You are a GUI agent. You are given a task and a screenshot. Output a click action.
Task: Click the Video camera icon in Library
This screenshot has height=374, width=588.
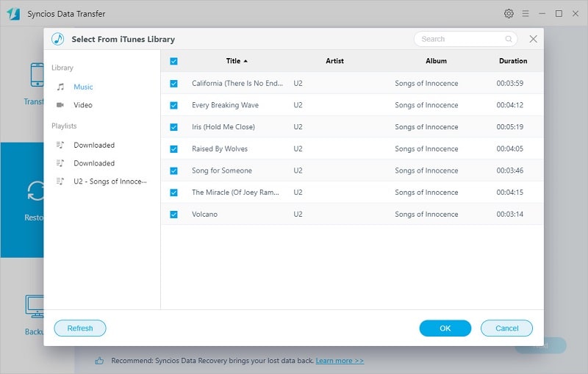pyautogui.click(x=60, y=105)
